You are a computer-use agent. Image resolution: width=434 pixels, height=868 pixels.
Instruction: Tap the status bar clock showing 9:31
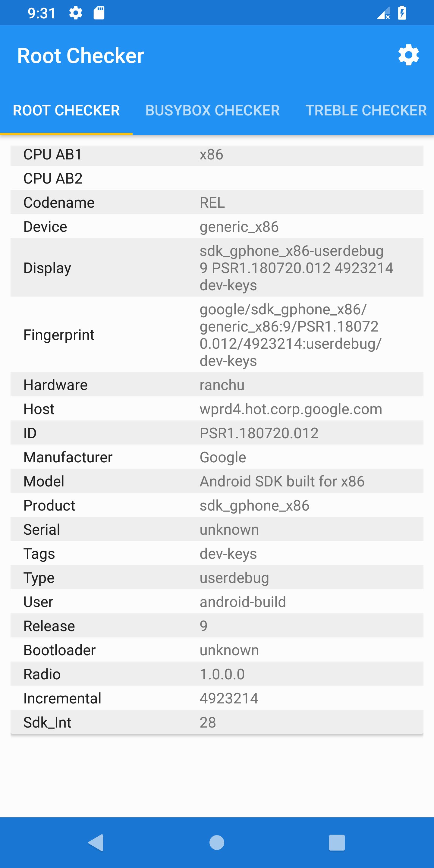pos(42,13)
